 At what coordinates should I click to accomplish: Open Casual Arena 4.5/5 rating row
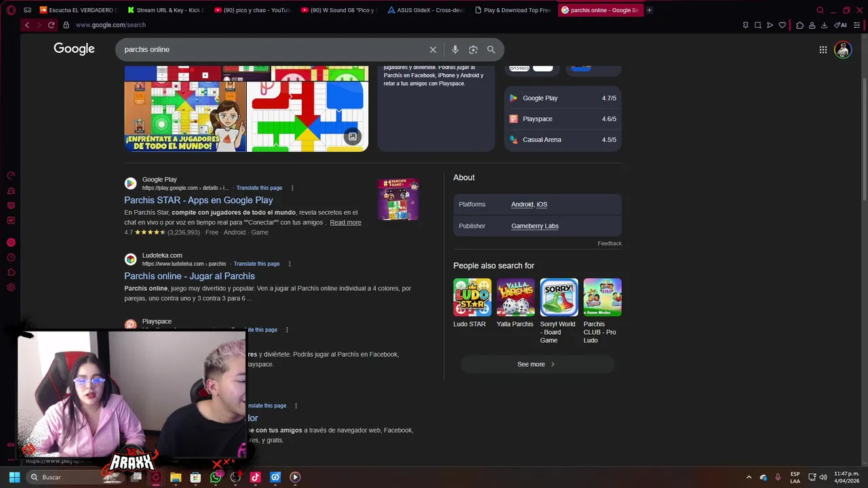tap(562, 140)
